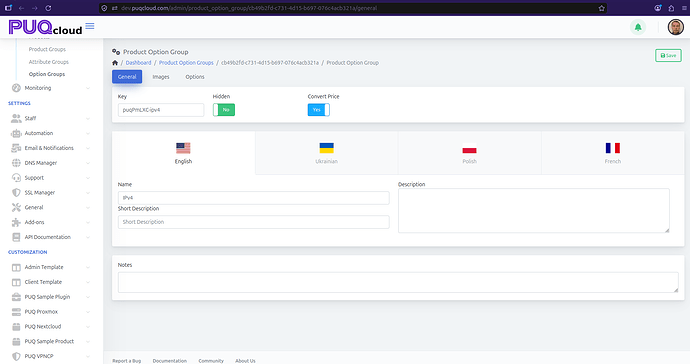Click the Monitoring sidebar icon

tap(16, 88)
